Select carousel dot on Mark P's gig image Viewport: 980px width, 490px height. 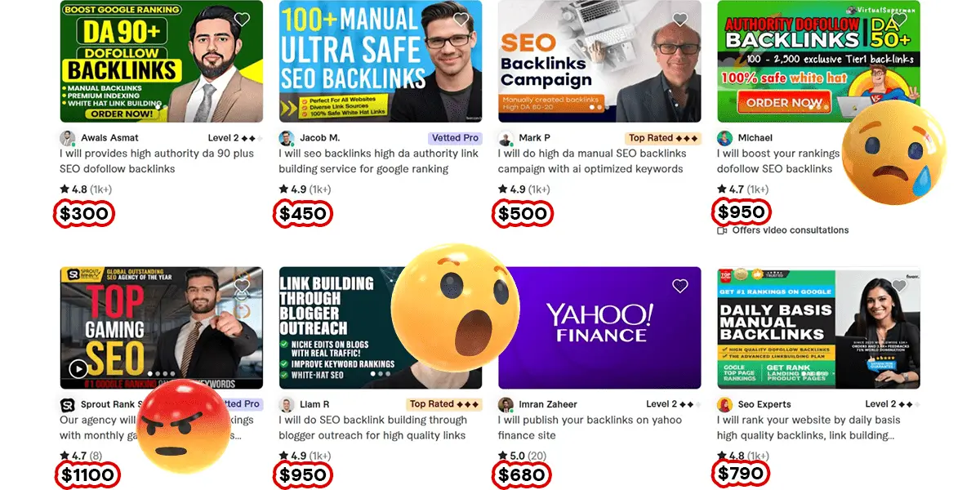point(592,107)
